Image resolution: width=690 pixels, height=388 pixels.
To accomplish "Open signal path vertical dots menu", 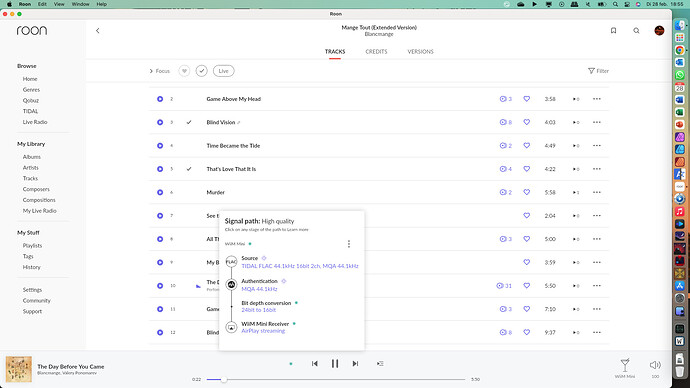I will click(x=349, y=244).
